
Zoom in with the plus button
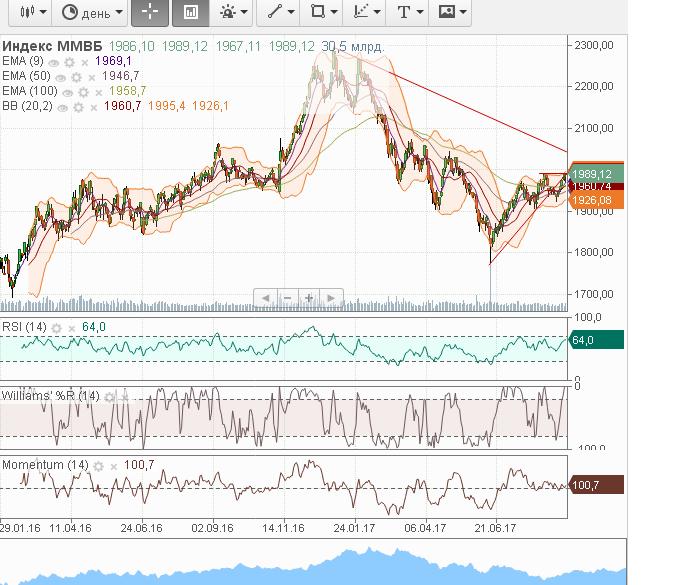(x=309, y=298)
